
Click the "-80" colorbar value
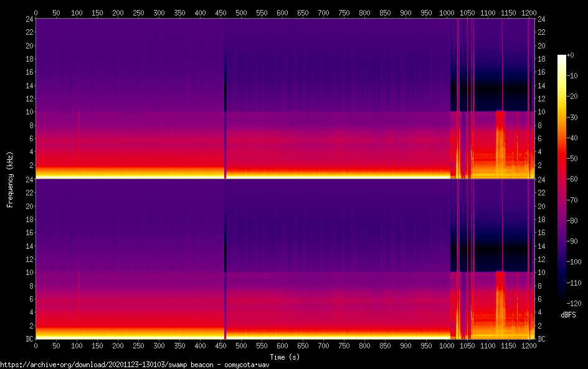click(572, 221)
